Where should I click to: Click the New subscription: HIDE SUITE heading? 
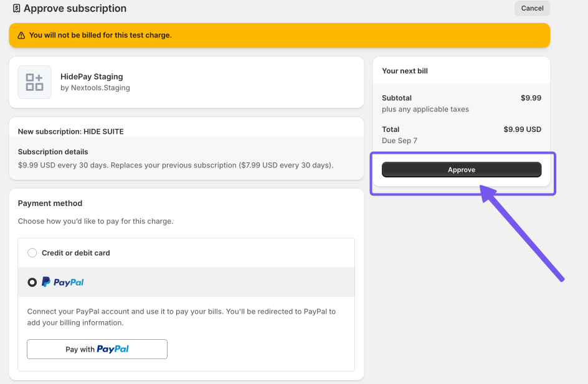click(x=70, y=132)
